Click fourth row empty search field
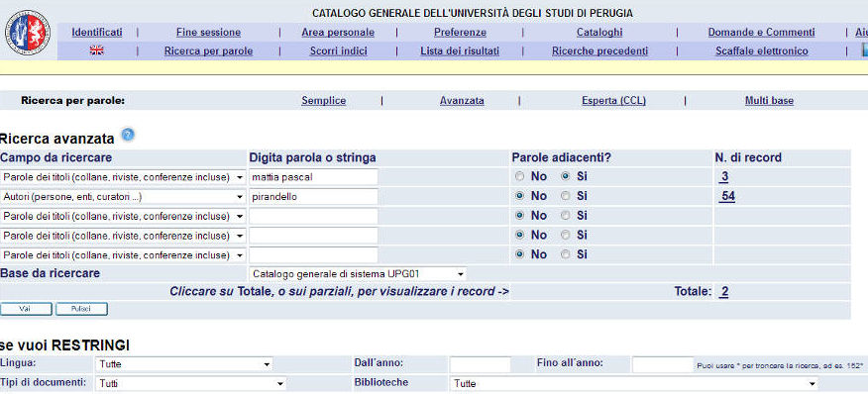The image size is (868, 394). pos(313,236)
